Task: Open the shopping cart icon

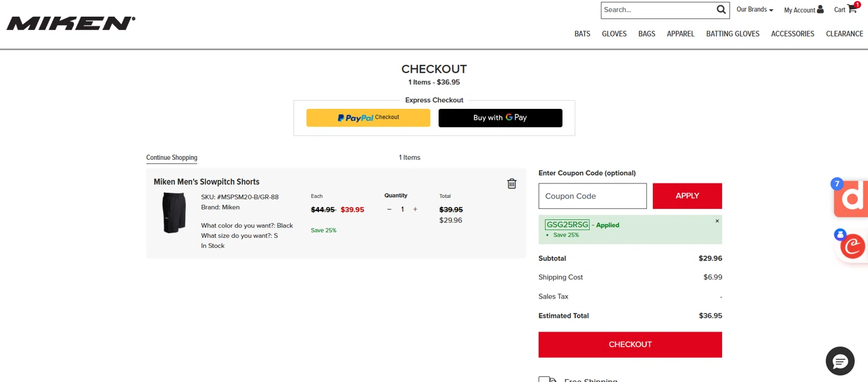Action: pyautogui.click(x=852, y=9)
